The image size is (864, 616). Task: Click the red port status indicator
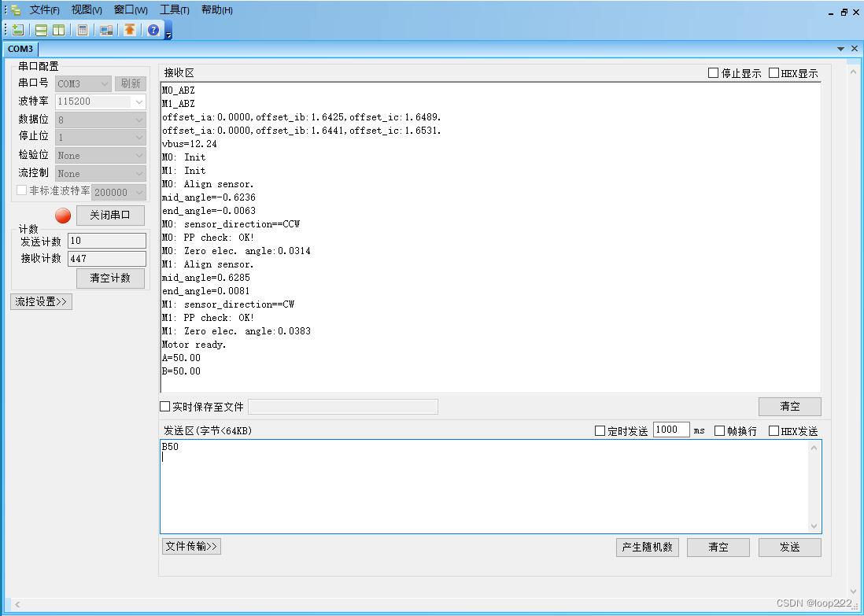coord(63,216)
